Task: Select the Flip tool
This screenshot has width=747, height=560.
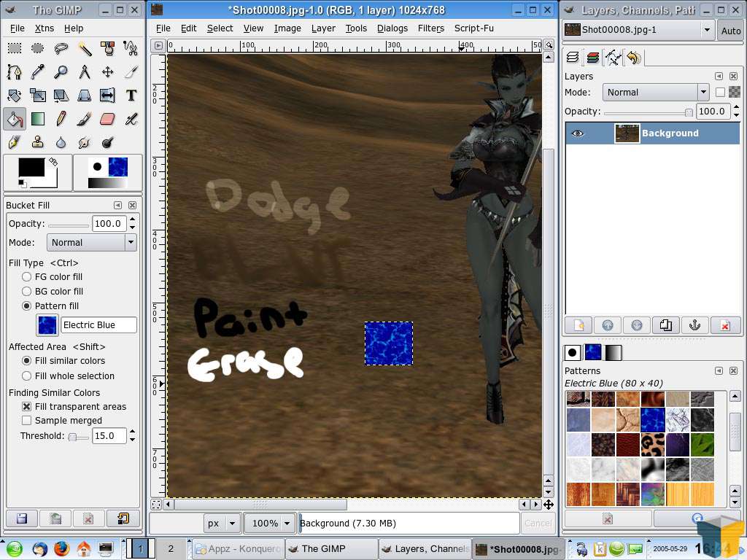Action: (x=108, y=96)
